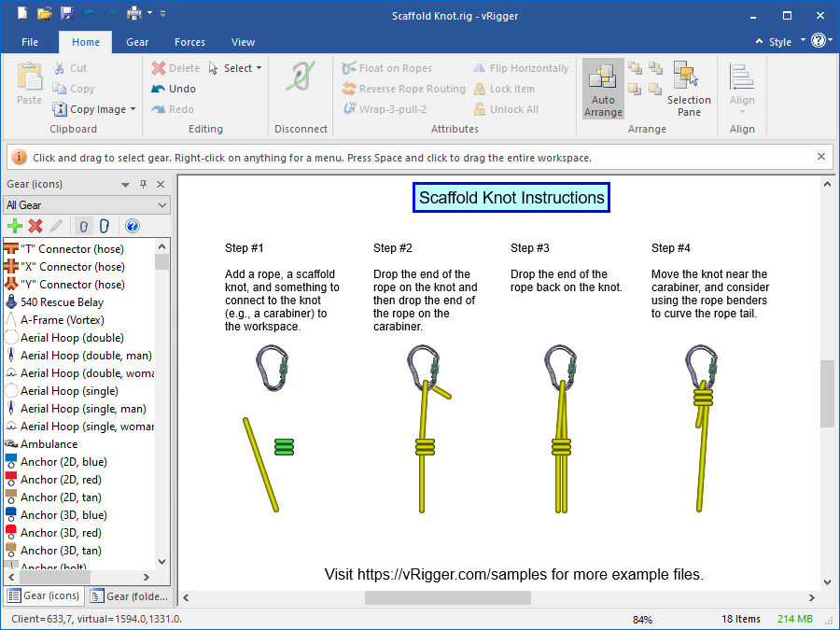This screenshot has width=840, height=630.
Task: Open gear panel help via blue question mark
Action: pos(132,226)
